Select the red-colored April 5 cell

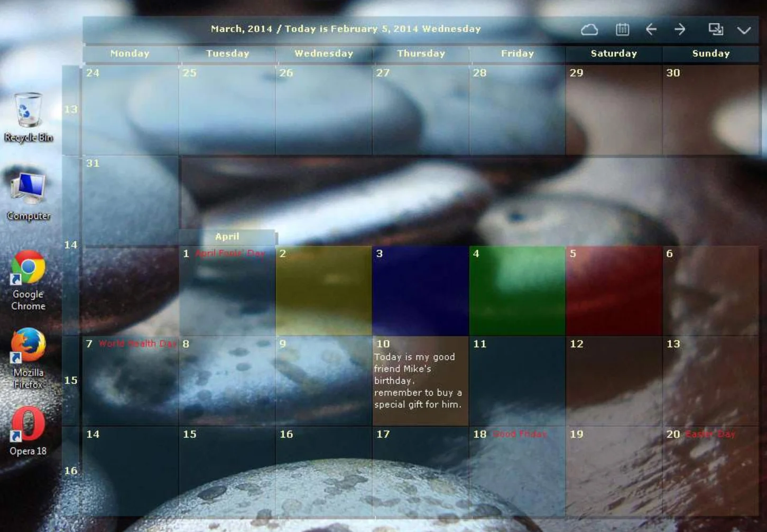614,291
